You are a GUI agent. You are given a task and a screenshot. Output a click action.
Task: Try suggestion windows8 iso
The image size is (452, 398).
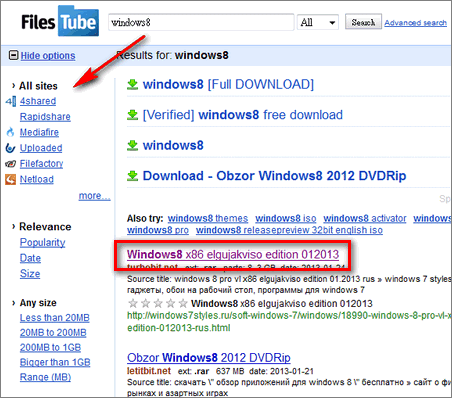click(x=286, y=219)
